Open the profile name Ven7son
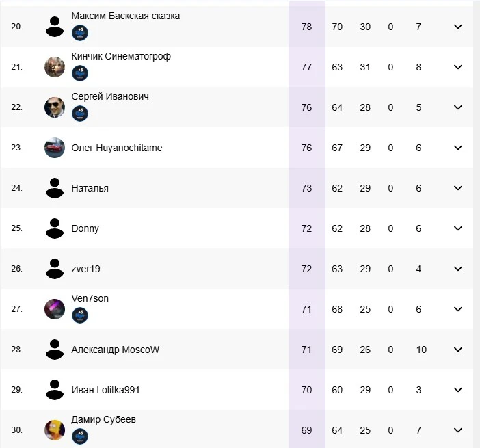This screenshot has height=448, width=480. [x=90, y=298]
